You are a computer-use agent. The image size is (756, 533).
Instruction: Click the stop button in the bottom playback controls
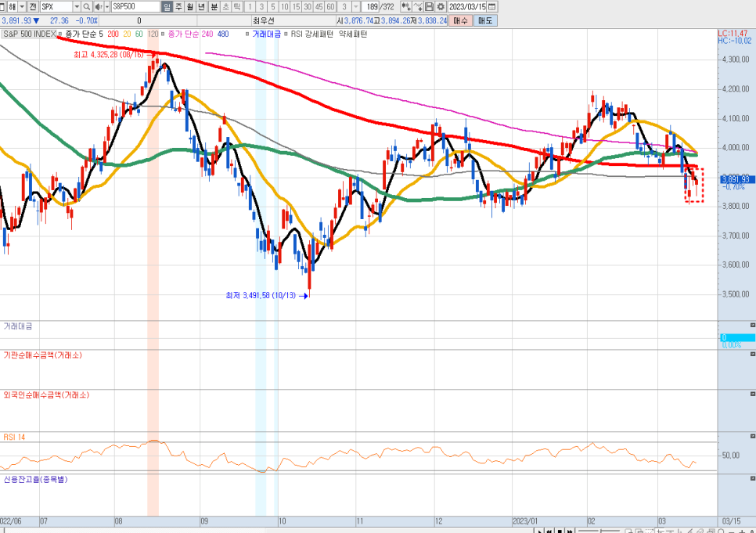tap(560, 531)
